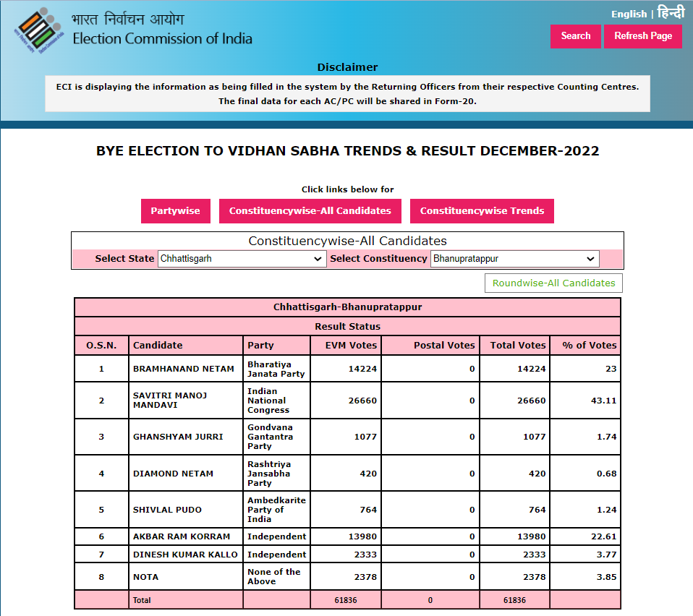Click the Refresh Page button
Viewport: 693px width, 616px height.
coord(642,36)
